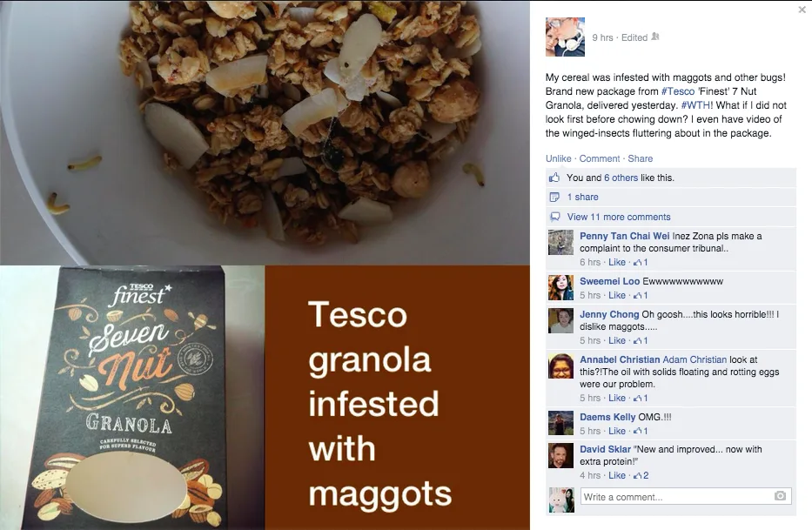Close the photo viewer with X
The image size is (812, 530).
pyautogui.click(x=802, y=10)
